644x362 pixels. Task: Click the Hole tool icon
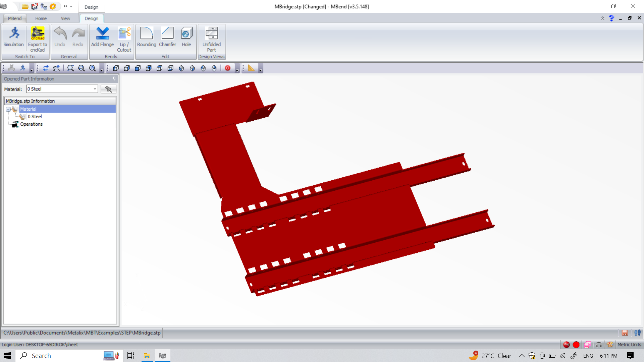coord(186,34)
